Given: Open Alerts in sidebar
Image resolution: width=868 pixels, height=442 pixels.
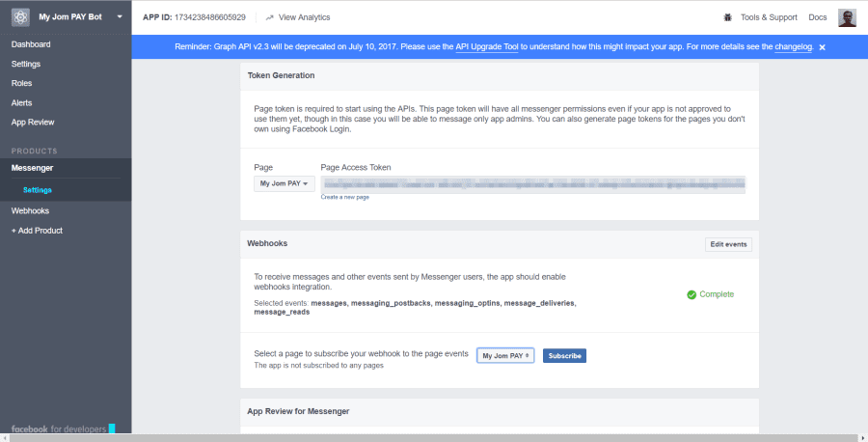Looking at the screenshot, I should [x=21, y=102].
